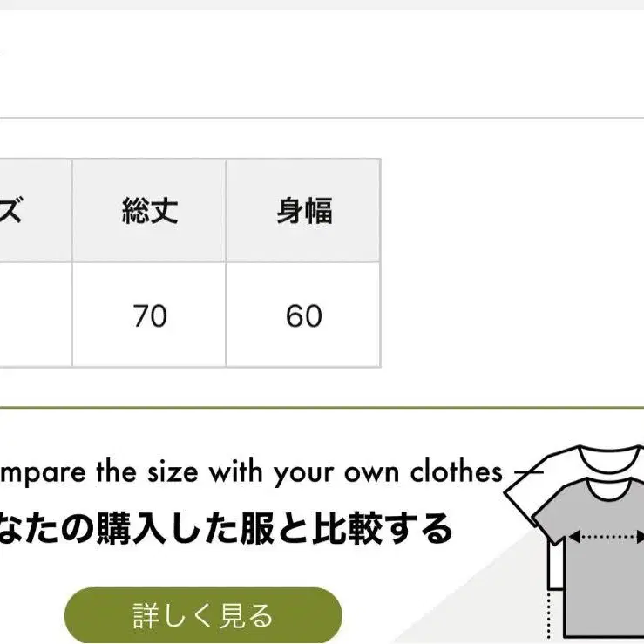644x644 pixels.
Task: Click the blank white area right of the table
Action: pyautogui.click(x=512, y=263)
